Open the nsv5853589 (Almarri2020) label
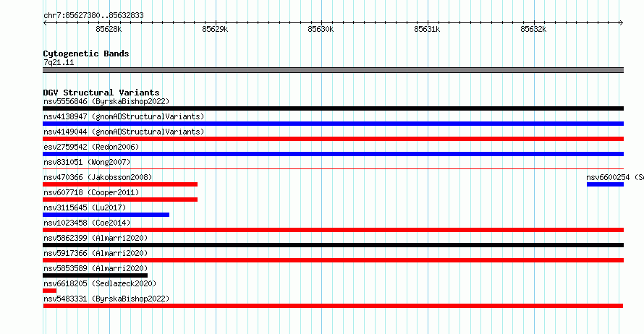 tap(96, 268)
